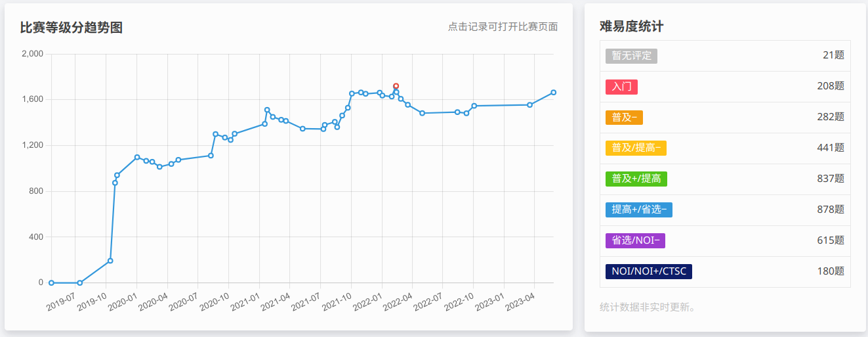The width and height of the screenshot is (868, 337).
Task: Click the orange 普及− difficulty tag
Action: click(624, 118)
